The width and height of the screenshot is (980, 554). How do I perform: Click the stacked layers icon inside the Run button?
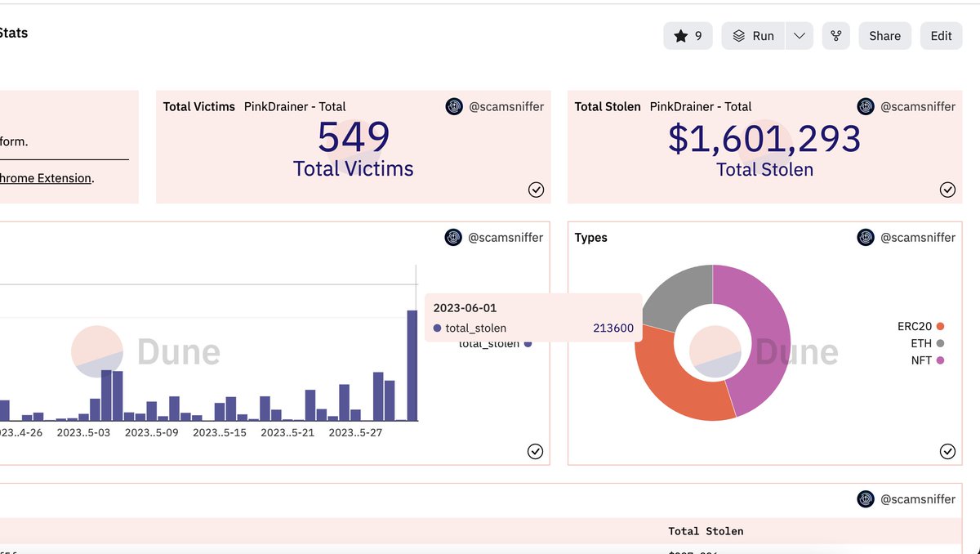click(x=738, y=35)
